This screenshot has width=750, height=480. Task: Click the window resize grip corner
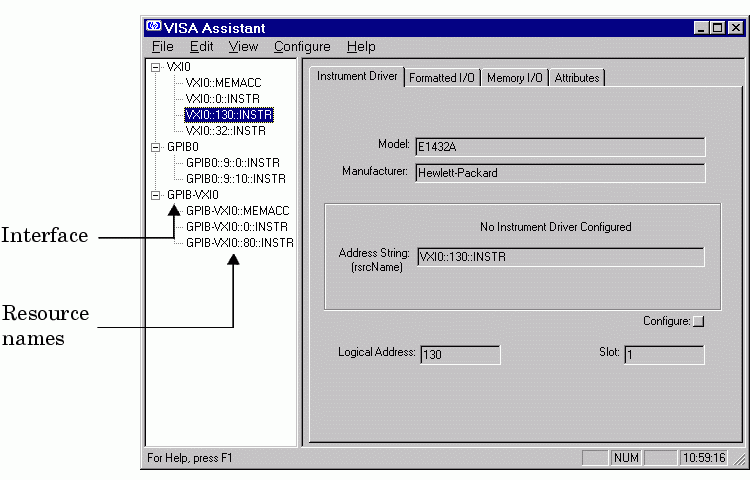(x=739, y=459)
